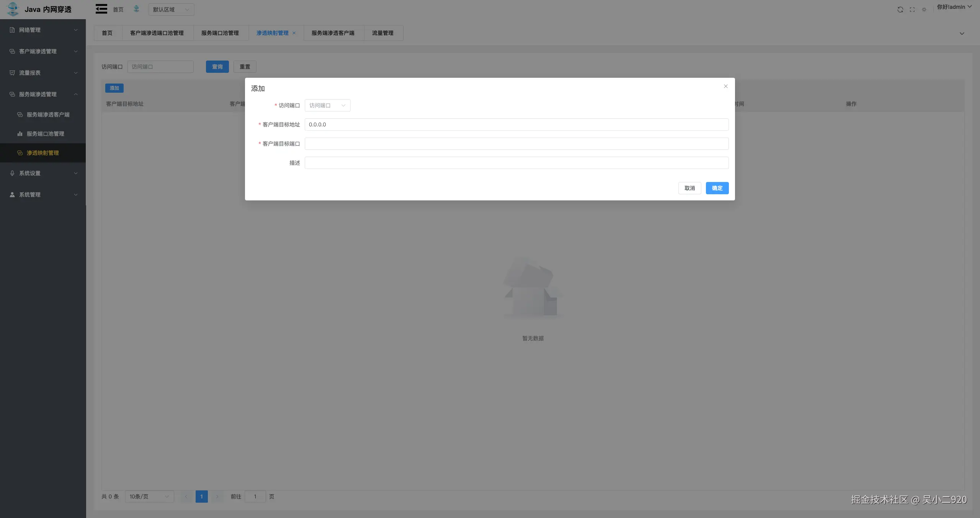Image resolution: width=980 pixels, height=518 pixels.
Task: Click the 服务端口池管理 bar-chart icon
Action: click(x=20, y=134)
